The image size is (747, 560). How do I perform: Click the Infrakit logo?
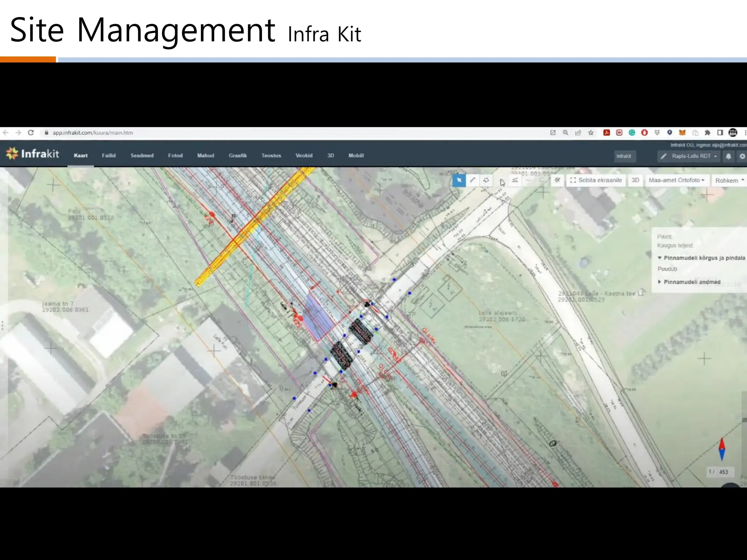coord(32,153)
